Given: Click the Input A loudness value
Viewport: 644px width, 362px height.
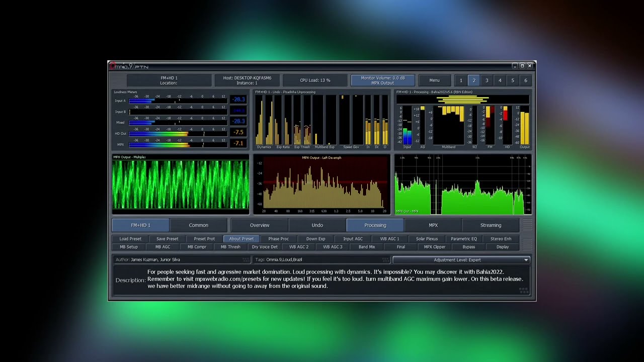Looking at the screenshot, I should click(238, 100).
